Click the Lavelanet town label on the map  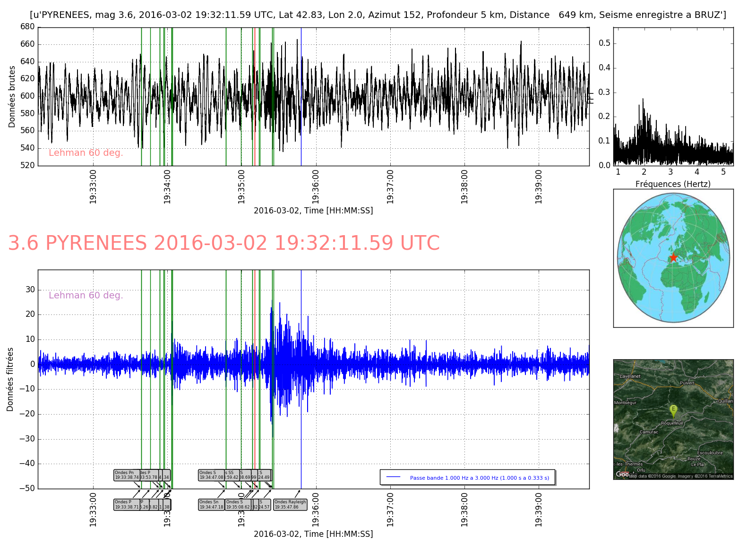click(630, 376)
